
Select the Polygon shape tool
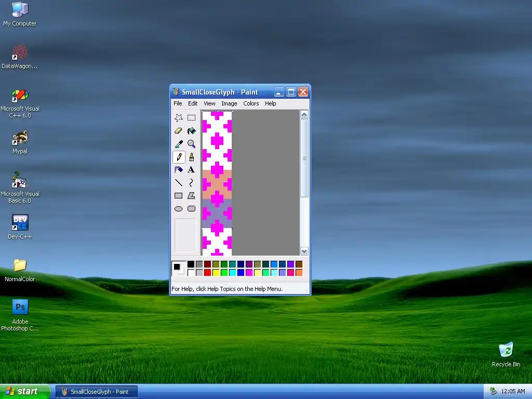(191, 195)
